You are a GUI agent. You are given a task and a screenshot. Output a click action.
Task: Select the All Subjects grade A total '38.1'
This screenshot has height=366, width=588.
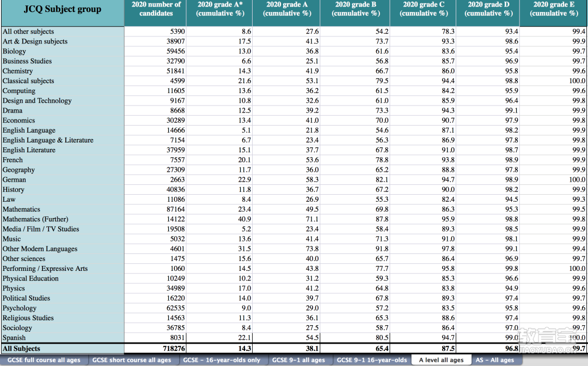pyautogui.click(x=312, y=349)
